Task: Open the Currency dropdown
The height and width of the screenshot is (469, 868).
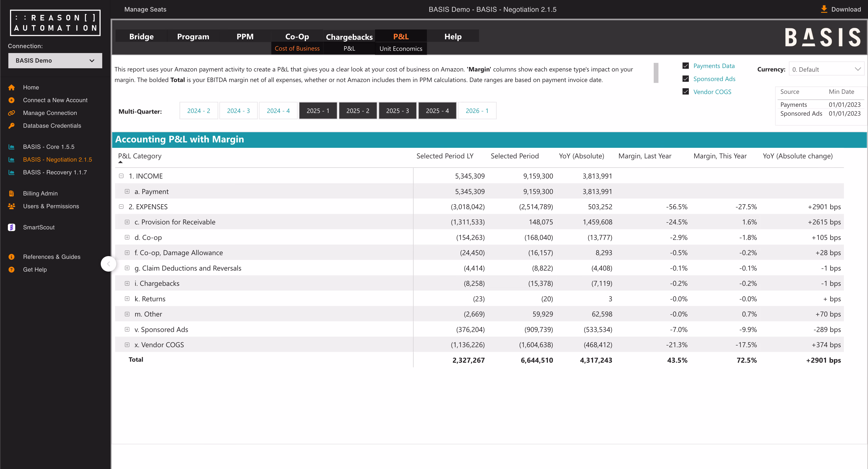Action: [x=826, y=69]
